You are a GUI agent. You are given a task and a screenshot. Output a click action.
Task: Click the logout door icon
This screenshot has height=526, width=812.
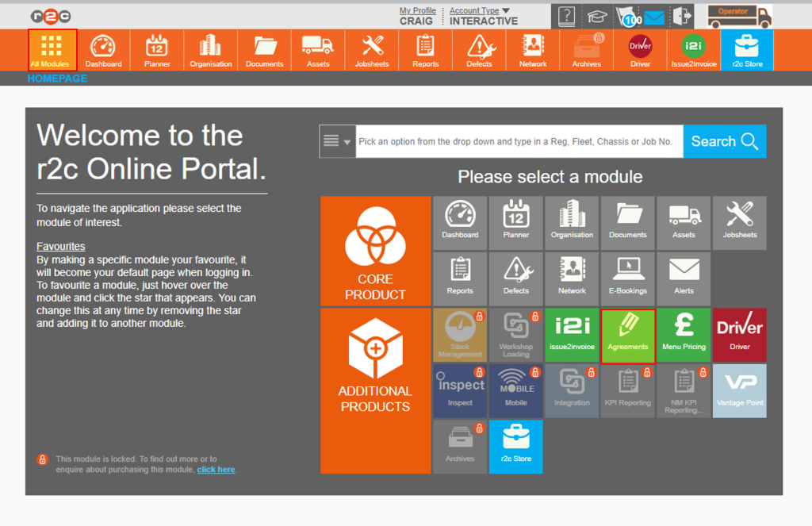[682, 17]
